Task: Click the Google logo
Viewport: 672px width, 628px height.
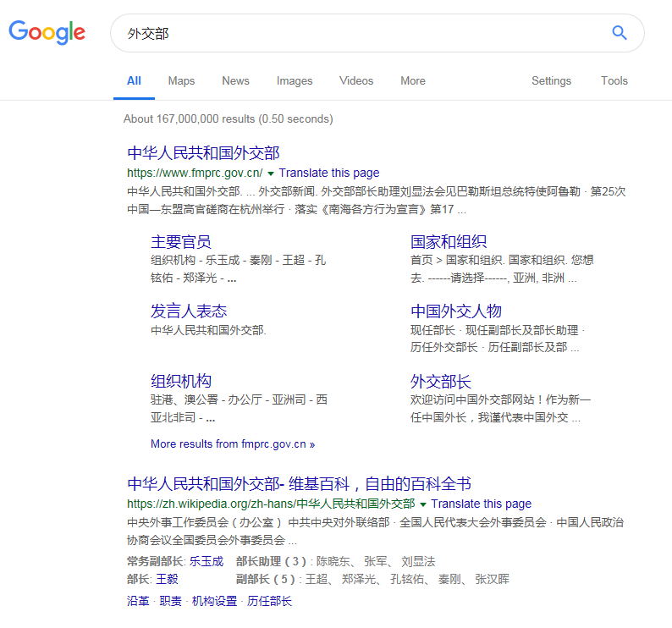Action: [47, 32]
